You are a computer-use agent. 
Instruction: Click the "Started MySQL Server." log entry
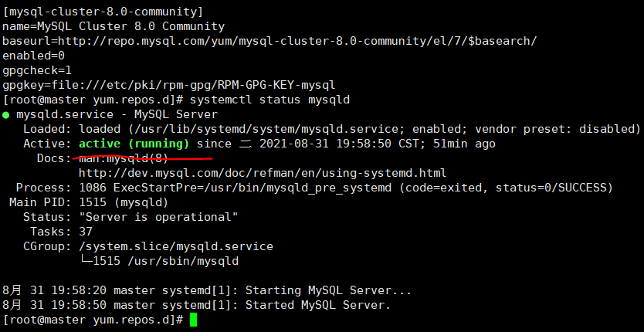click(x=318, y=305)
